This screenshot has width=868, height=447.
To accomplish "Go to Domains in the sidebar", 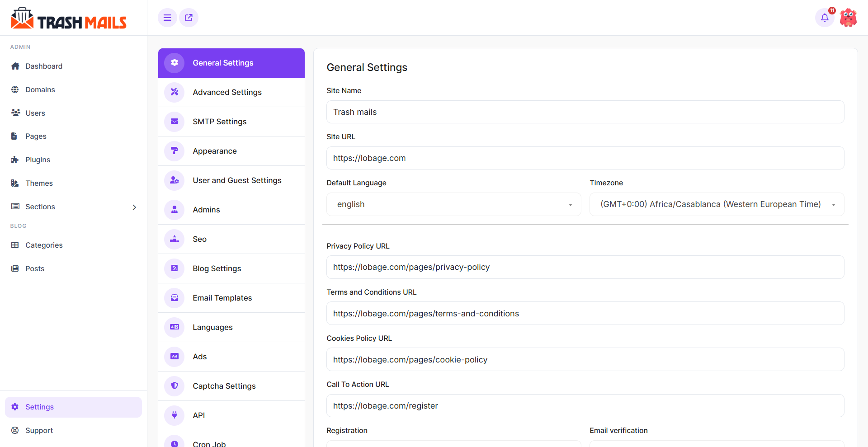I will point(39,89).
